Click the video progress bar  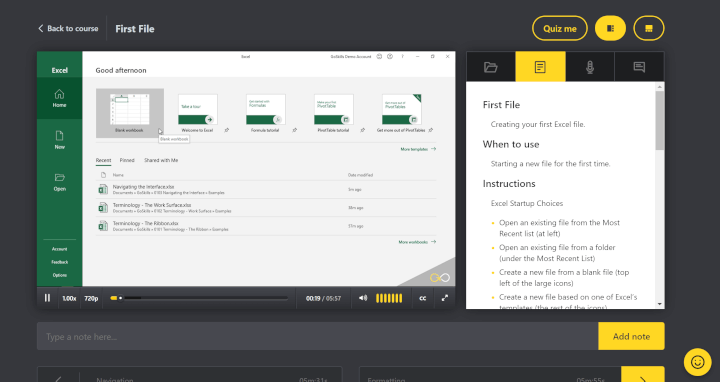pyautogui.click(x=199, y=298)
